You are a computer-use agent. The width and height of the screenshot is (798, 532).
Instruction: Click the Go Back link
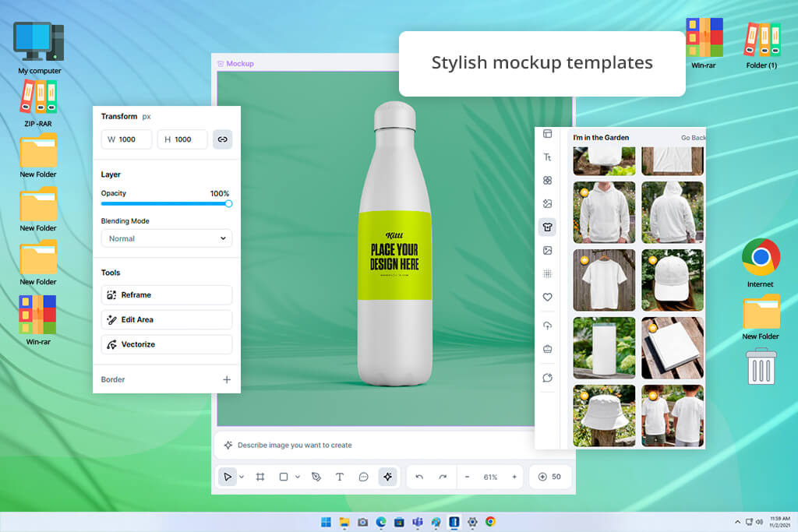(x=693, y=138)
